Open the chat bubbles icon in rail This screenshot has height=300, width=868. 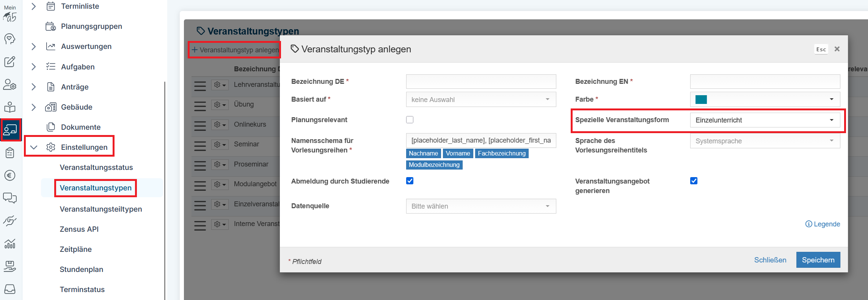point(10,198)
